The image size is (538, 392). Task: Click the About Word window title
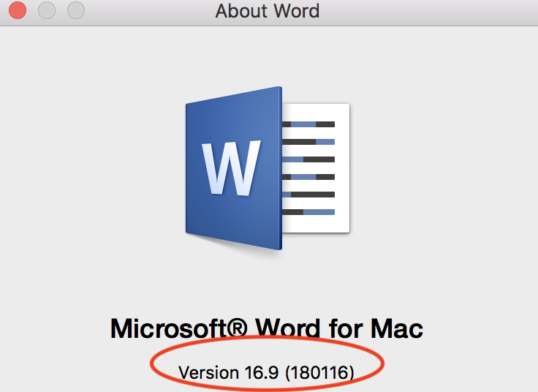(x=268, y=11)
